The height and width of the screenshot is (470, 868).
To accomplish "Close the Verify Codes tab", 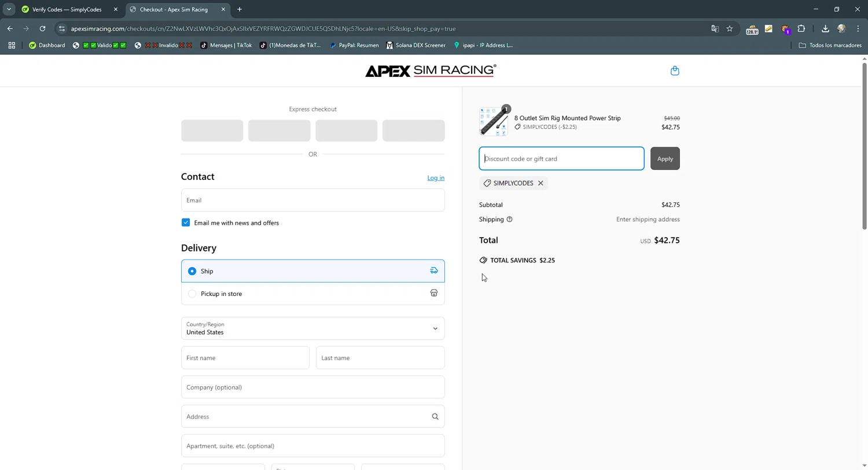I will point(116,9).
